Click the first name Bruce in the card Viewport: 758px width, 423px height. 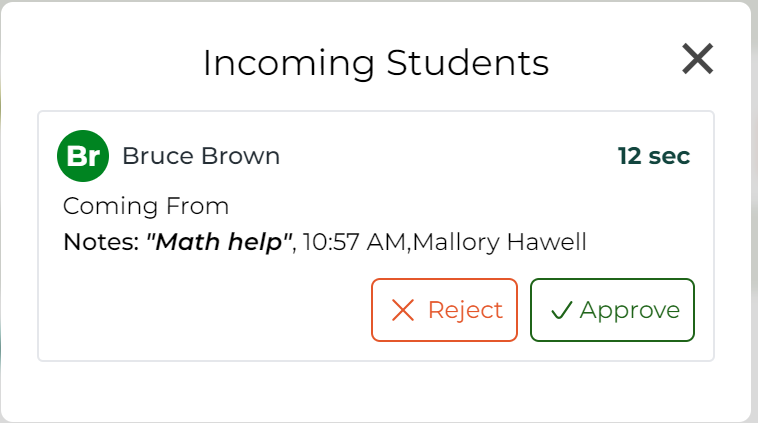click(153, 156)
